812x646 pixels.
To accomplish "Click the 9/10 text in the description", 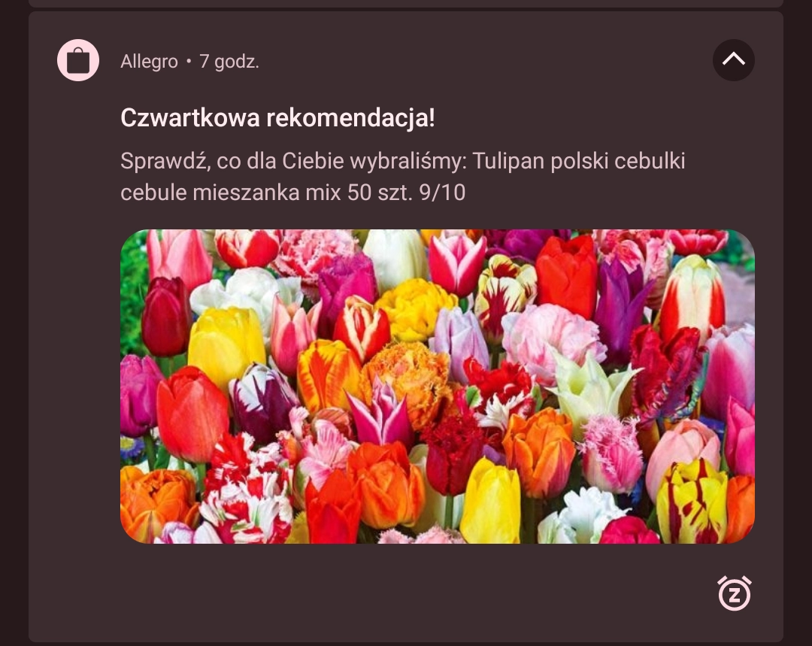I will pos(442,193).
